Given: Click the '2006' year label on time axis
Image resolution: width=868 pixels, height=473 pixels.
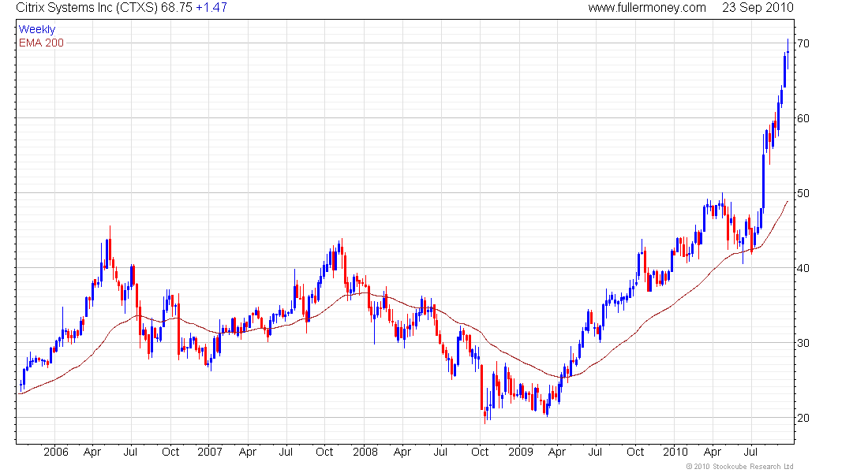Looking at the screenshot, I should tap(56, 452).
